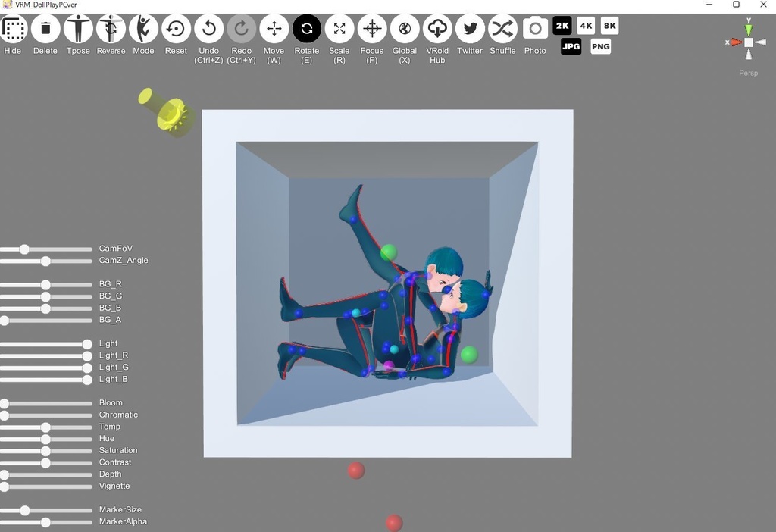Screen dimensions: 776x532
Task: Open VRoid Hub cloud icon
Action: (x=437, y=29)
